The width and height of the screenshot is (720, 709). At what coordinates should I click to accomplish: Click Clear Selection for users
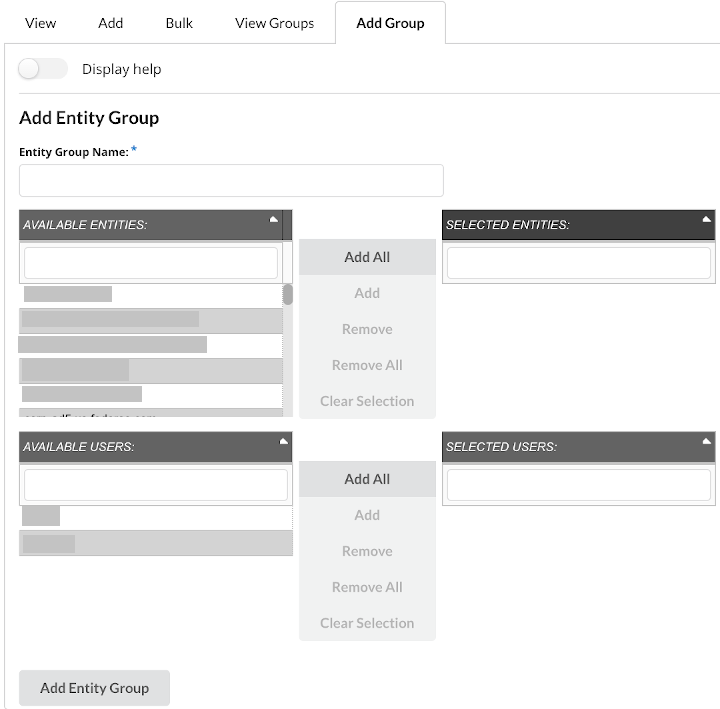pyautogui.click(x=367, y=623)
